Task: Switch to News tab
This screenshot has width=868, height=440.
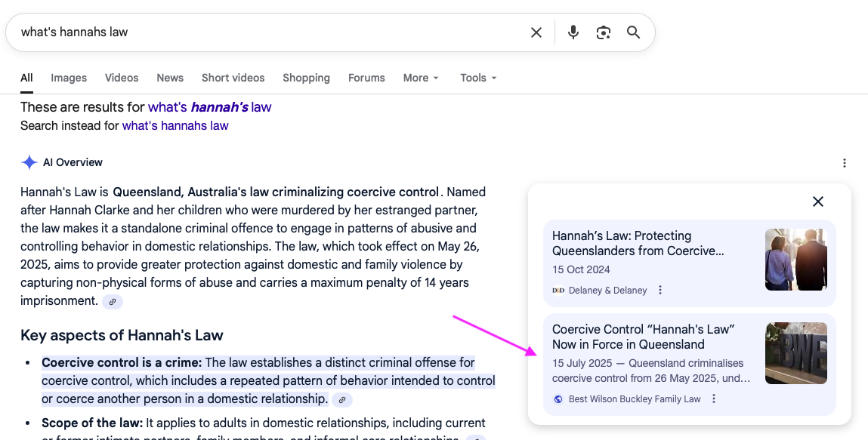Action: click(x=170, y=78)
